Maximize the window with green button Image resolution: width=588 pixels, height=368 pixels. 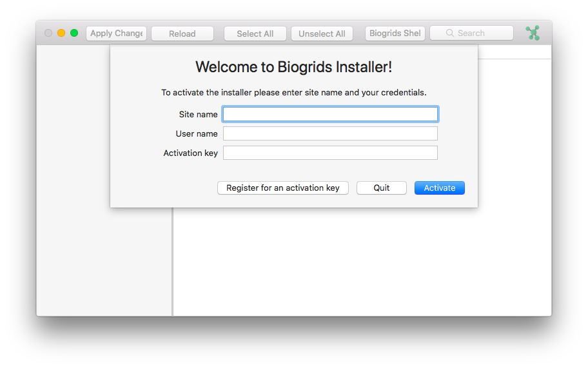[74, 33]
